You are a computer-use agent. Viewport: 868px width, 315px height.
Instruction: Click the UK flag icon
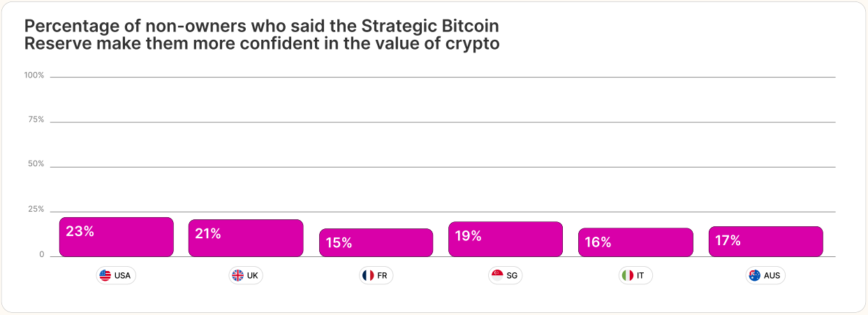click(237, 275)
